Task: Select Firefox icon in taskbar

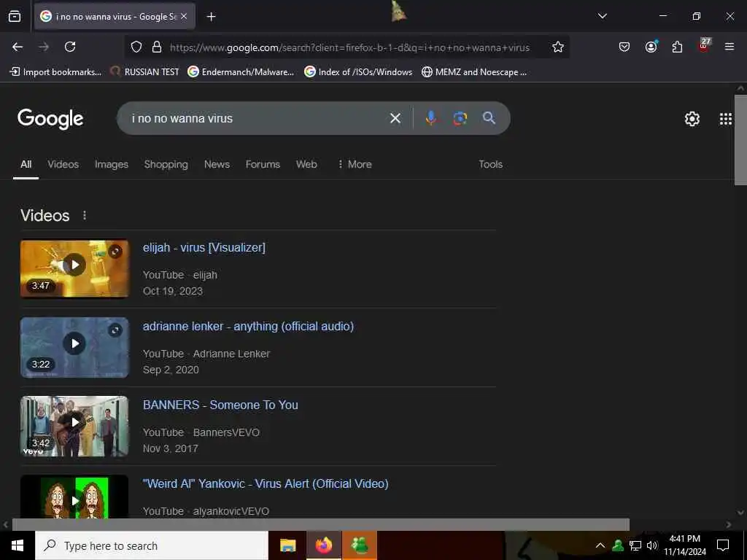Action: pyautogui.click(x=323, y=545)
